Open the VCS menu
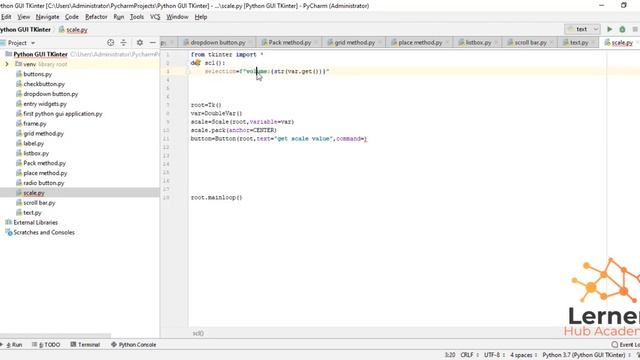The height and width of the screenshot is (360, 640). point(155,17)
